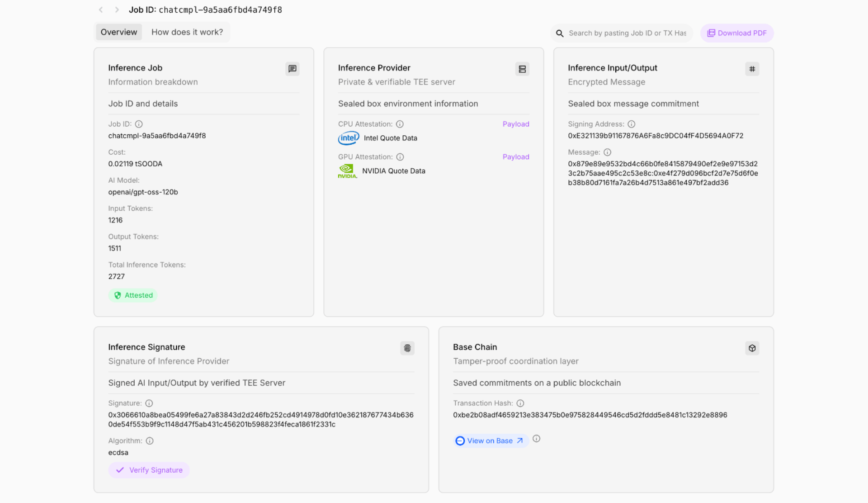Click the NVIDIA logo icon
Screen dimensions: 868x503
point(347,171)
